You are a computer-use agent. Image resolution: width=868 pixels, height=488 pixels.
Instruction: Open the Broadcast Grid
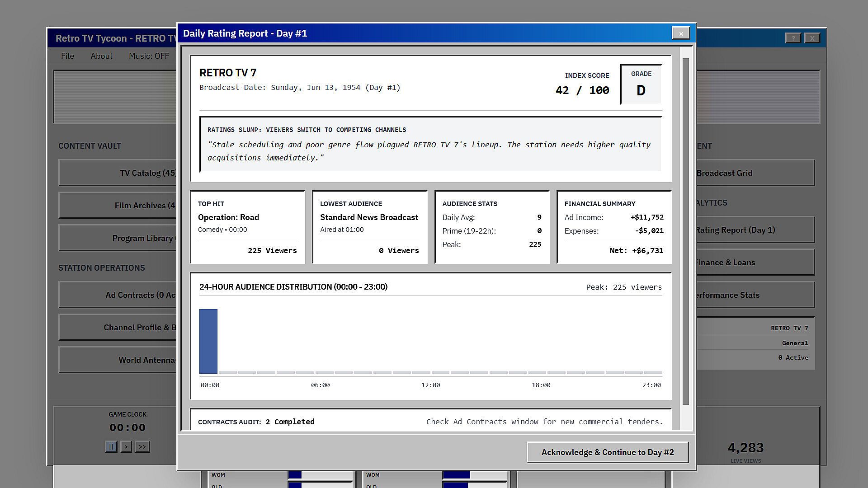[755, 173]
